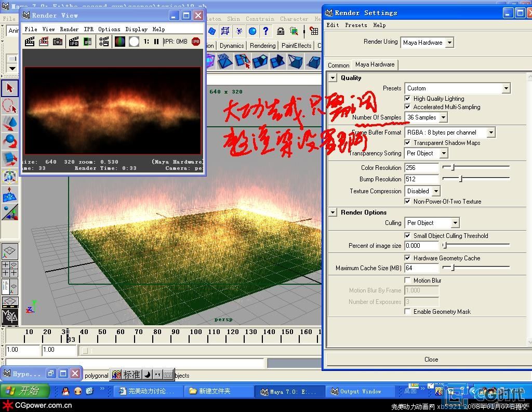
Task: Click the lock icon on the status line
Action: (280, 31)
